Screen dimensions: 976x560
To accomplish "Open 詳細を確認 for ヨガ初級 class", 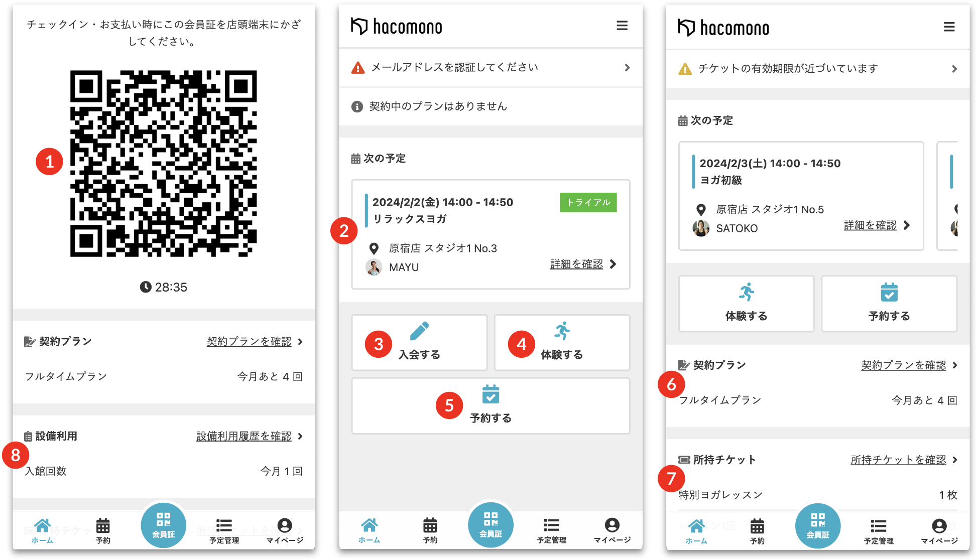I will [x=870, y=225].
